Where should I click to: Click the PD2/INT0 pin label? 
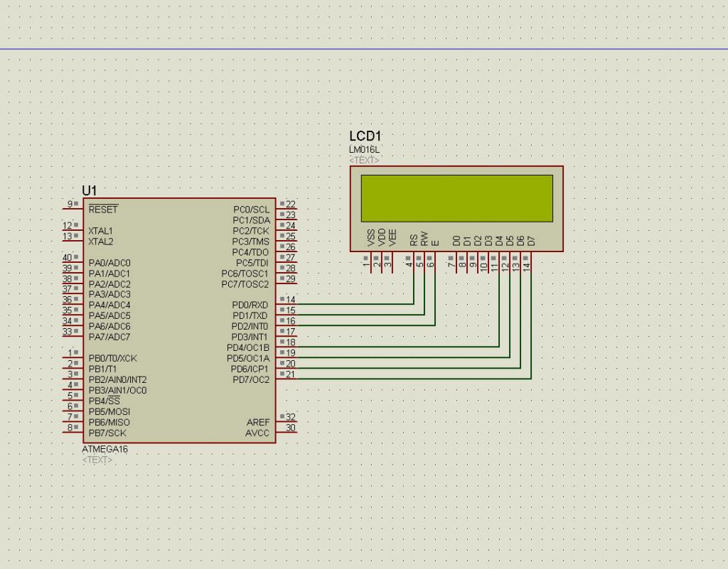pyautogui.click(x=250, y=326)
